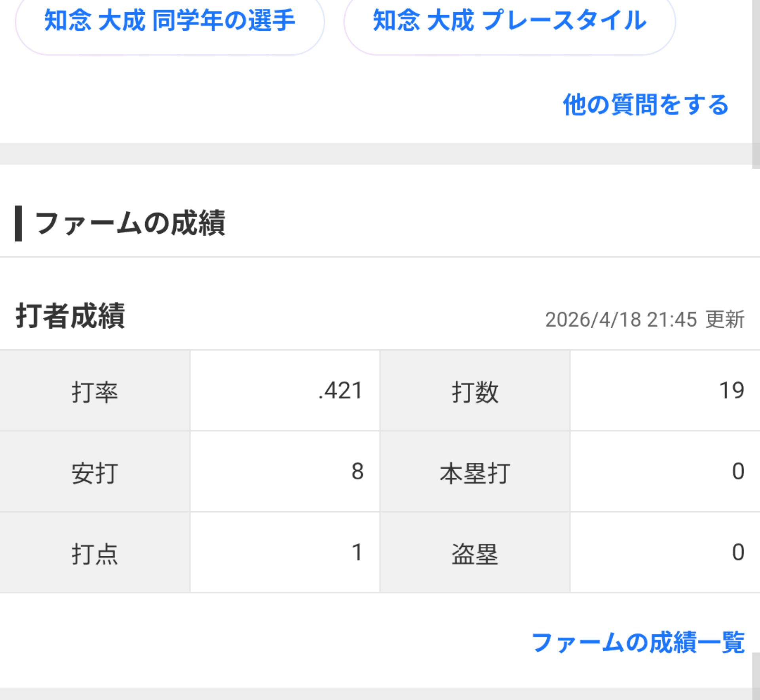Tap the 知念 大成 同学年の選手 suggestion chip
The height and width of the screenshot is (700, 760).
(x=170, y=22)
